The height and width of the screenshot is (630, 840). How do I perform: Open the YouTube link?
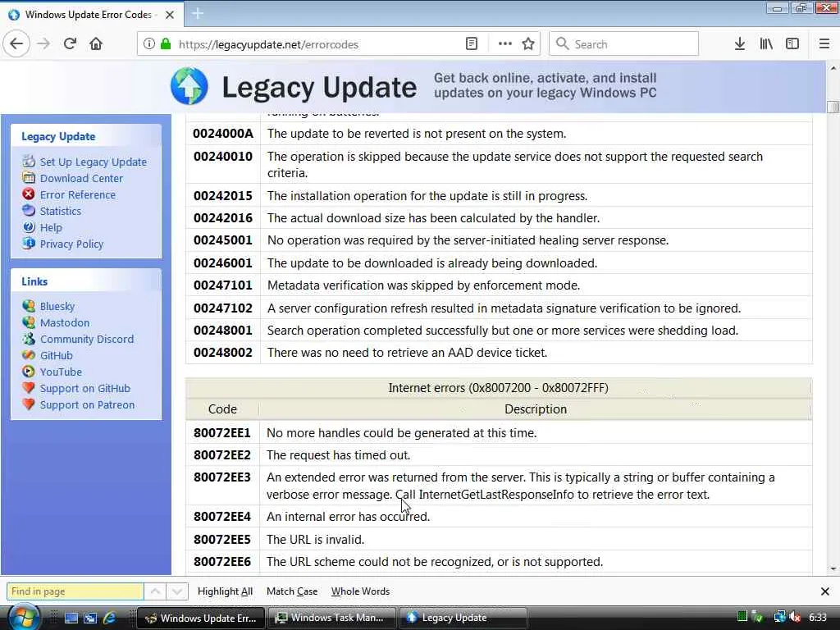(x=61, y=372)
